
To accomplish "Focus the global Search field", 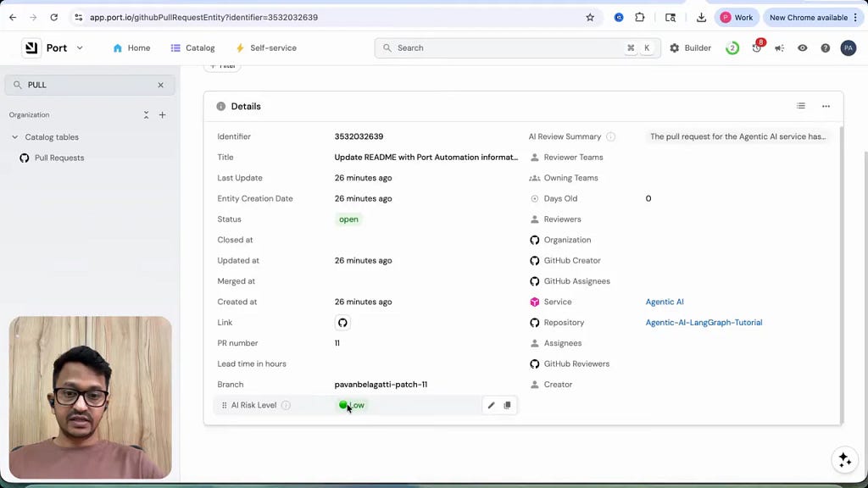I will coord(517,48).
